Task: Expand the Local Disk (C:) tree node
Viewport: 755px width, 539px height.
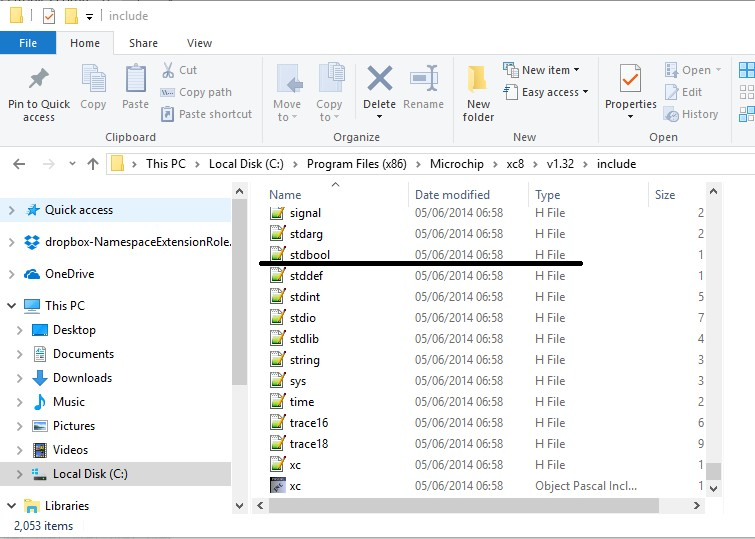Action: click(20, 474)
